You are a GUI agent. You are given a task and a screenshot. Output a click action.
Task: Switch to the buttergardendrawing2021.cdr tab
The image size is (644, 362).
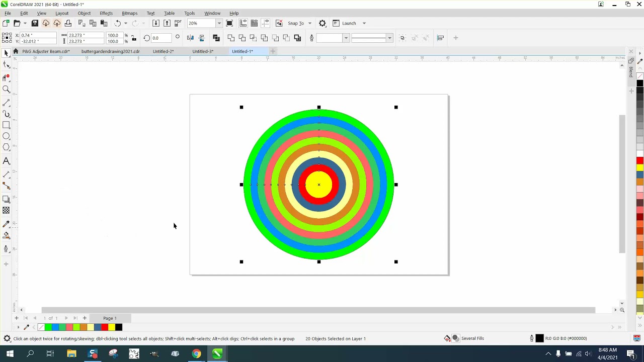[111, 51]
